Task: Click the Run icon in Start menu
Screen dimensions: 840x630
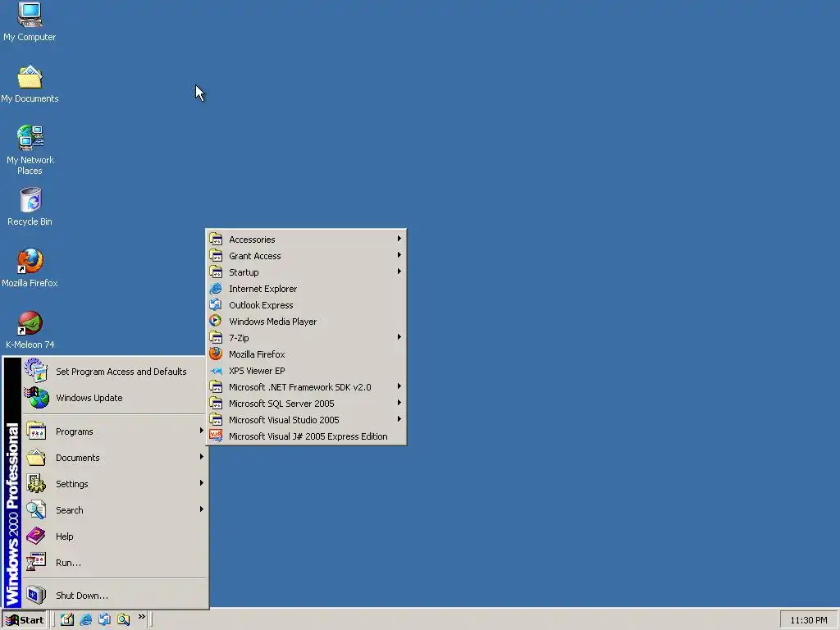Action: (36, 562)
